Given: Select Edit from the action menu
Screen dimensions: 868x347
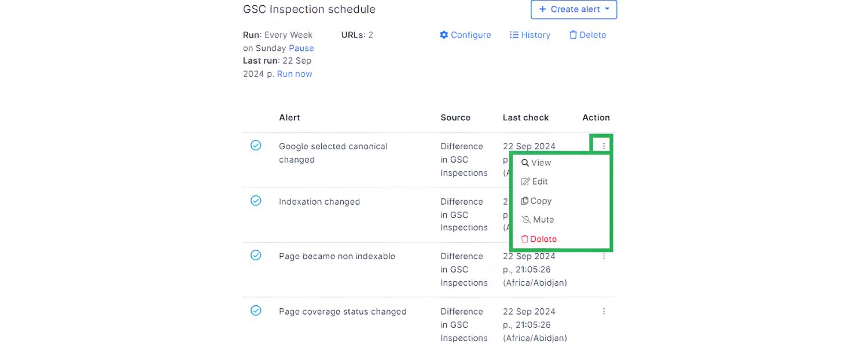Looking at the screenshot, I should (x=539, y=182).
